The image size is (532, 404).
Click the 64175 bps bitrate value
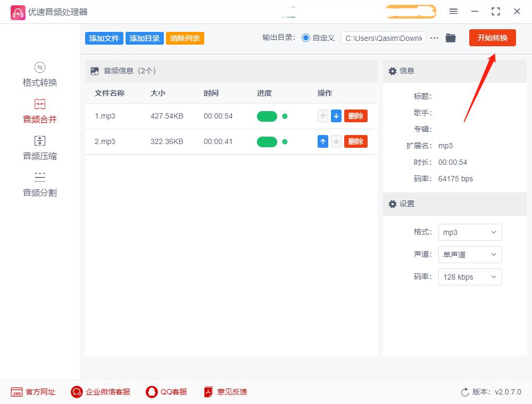click(455, 179)
